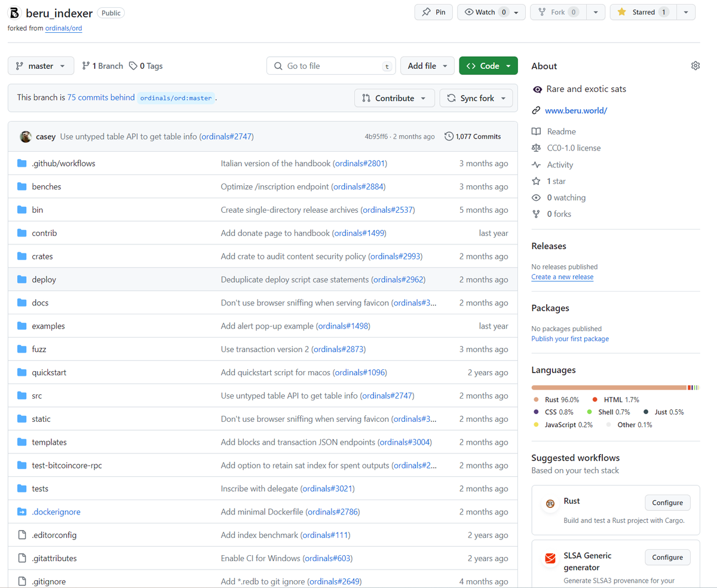Pin the repository with Pin button
Image resolution: width=717 pixels, height=588 pixels.
click(x=433, y=12)
